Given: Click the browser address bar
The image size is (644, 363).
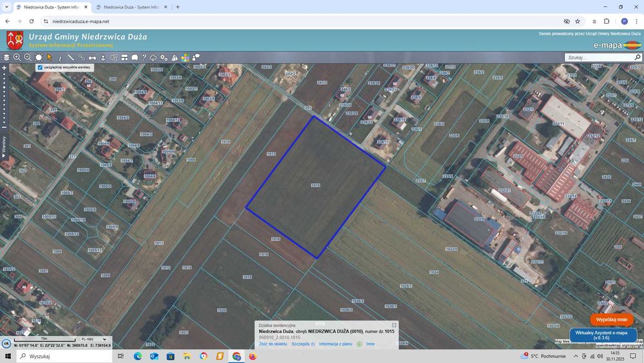Looking at the screenshot, I should tap(304, 21).
